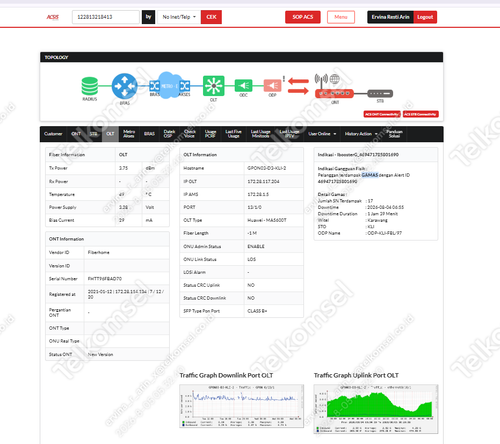Click the ACS STB Connectivity button
500x444 pixels.
(421, 114)
